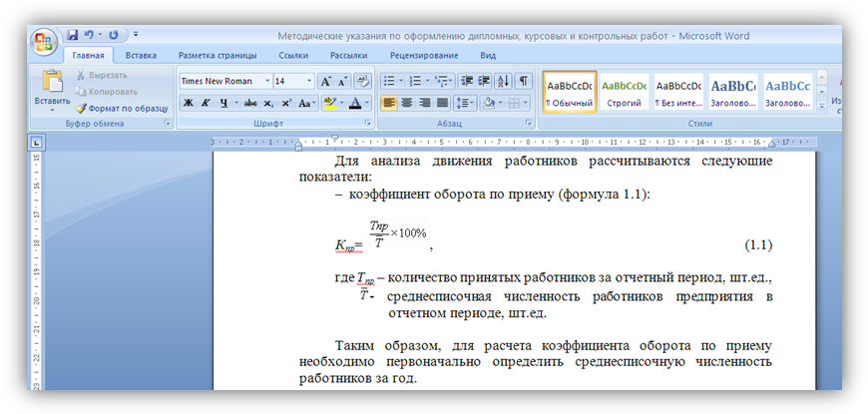Open the Буфер обмена dialog launcher

[x=167, y=124]
